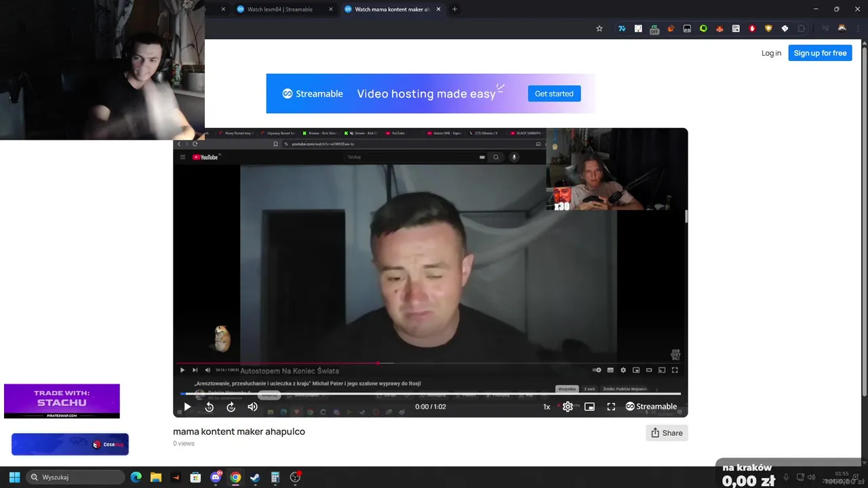Click the white tag extension icon
The image size is (868, 488).
tap(785, 28)
